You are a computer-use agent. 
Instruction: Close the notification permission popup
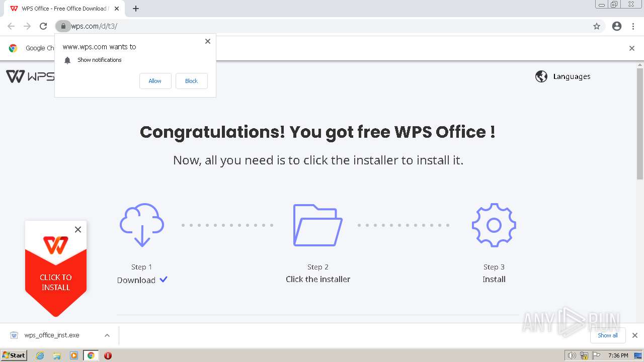[208, 41]
